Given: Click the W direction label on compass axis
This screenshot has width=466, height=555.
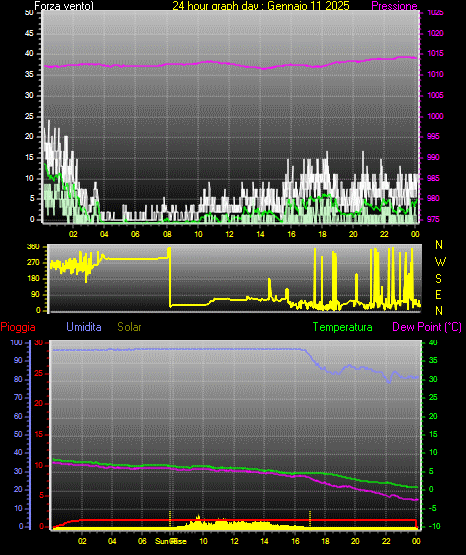Looking at the screenshot, I should pos(440,262).
